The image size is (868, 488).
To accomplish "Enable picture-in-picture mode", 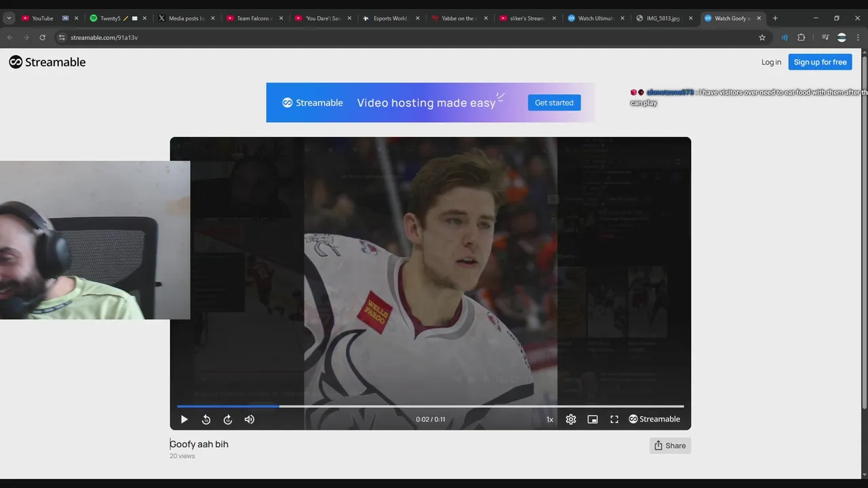I will 593,420.
